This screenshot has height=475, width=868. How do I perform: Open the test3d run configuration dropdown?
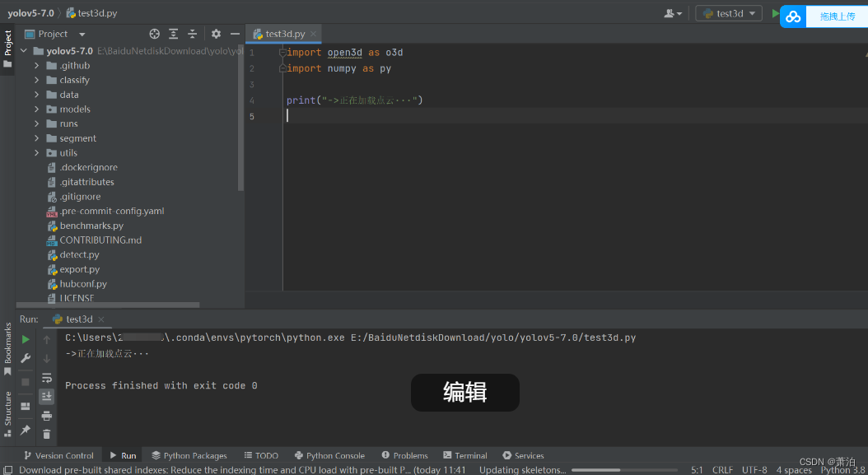728,14
